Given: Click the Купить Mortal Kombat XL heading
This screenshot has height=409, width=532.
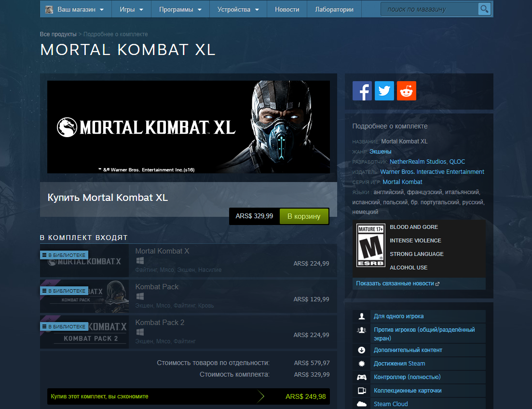Looking at the screenshot, I should 108,197.
